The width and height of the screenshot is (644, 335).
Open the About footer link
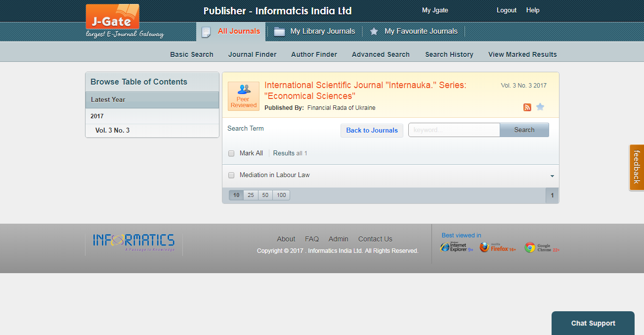coord(286,239)
